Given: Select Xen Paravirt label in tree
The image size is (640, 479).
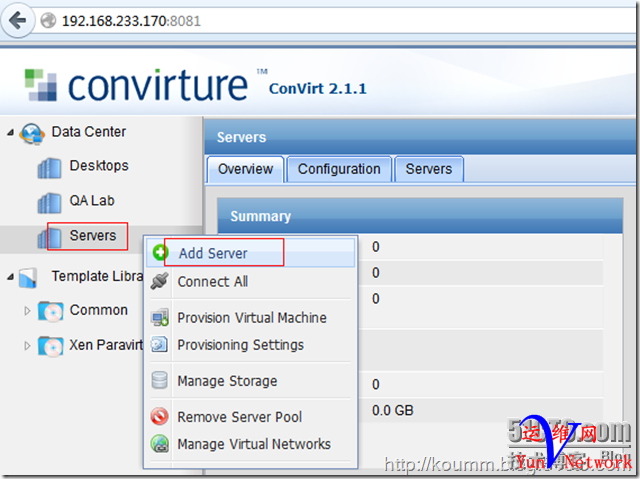Looking at the screenshot, I should (x=106, y=345).
